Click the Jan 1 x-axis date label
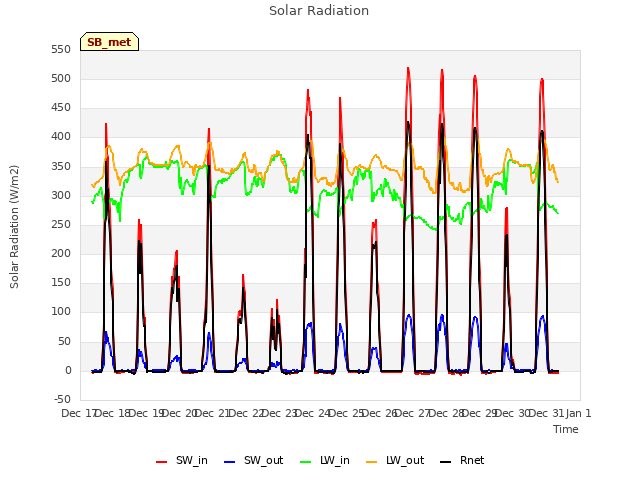Screen dimensions: 640x480 coord(578,413)
